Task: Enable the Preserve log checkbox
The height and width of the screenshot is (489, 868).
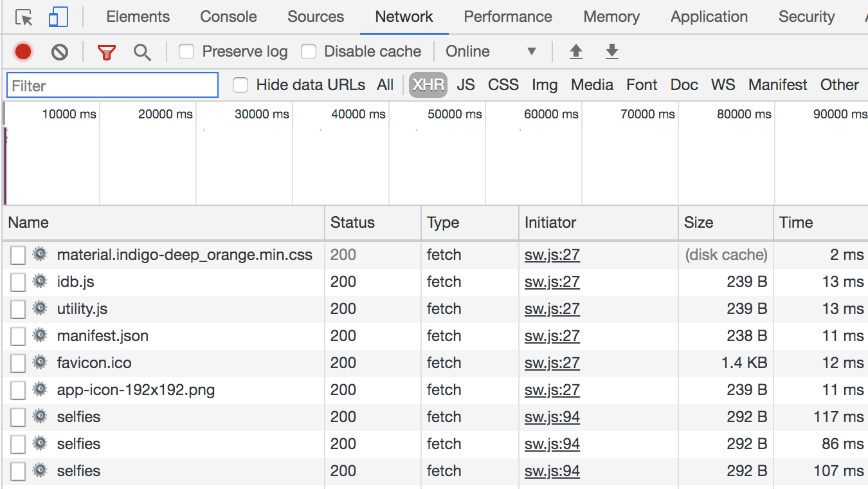Action: point(186,51)
